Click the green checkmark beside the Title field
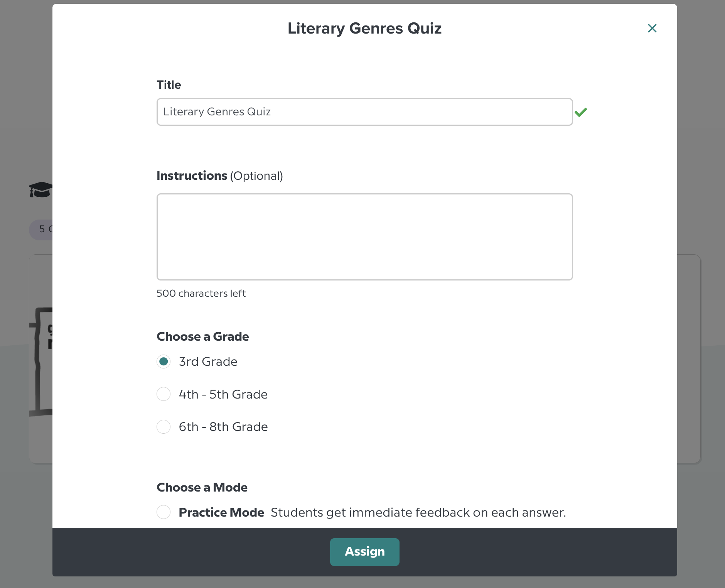Screen dimensions: 725x588 582,112
